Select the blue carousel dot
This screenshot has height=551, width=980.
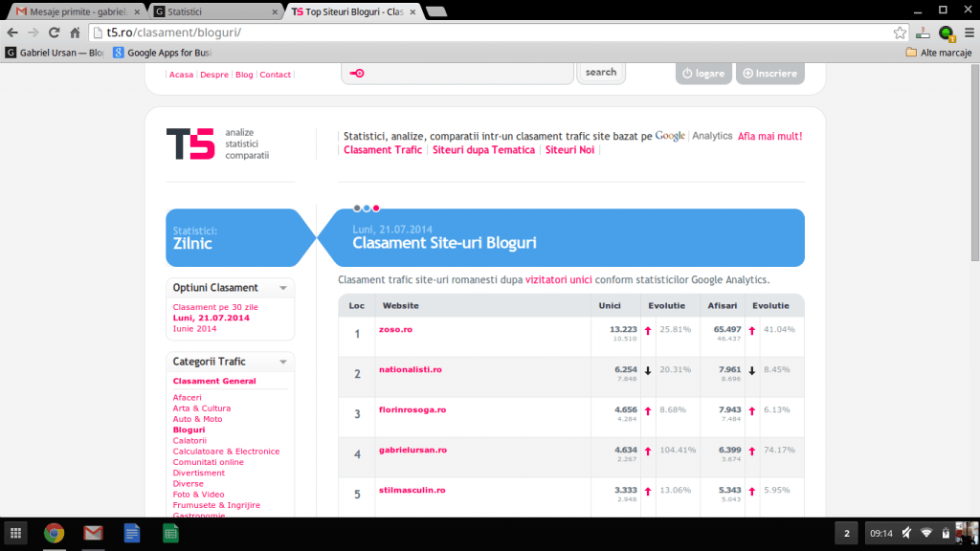367,209
